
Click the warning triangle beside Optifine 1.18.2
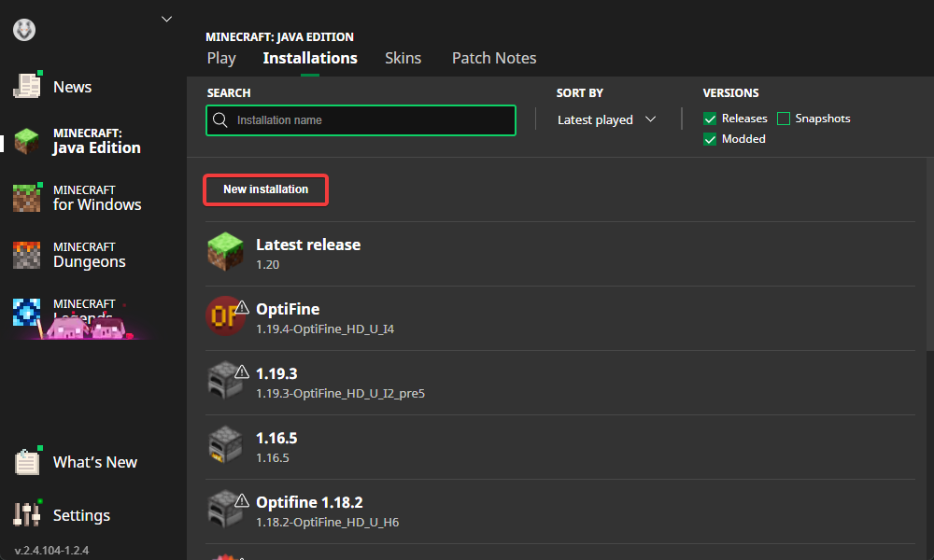242,501
